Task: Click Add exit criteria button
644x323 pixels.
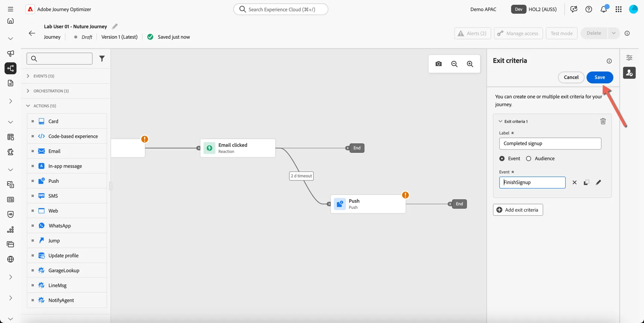Action: point(518,210)
